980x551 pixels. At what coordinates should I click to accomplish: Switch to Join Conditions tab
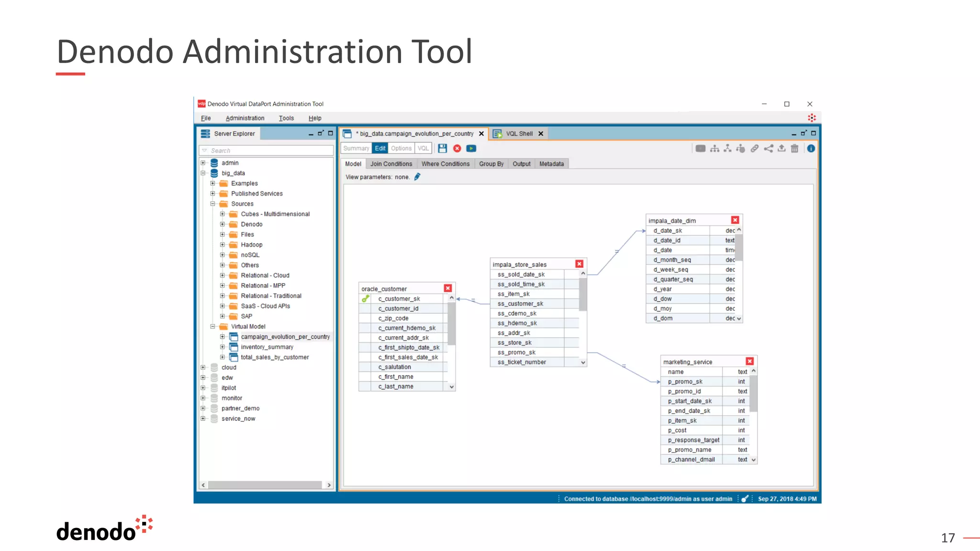tap(391, 164)
